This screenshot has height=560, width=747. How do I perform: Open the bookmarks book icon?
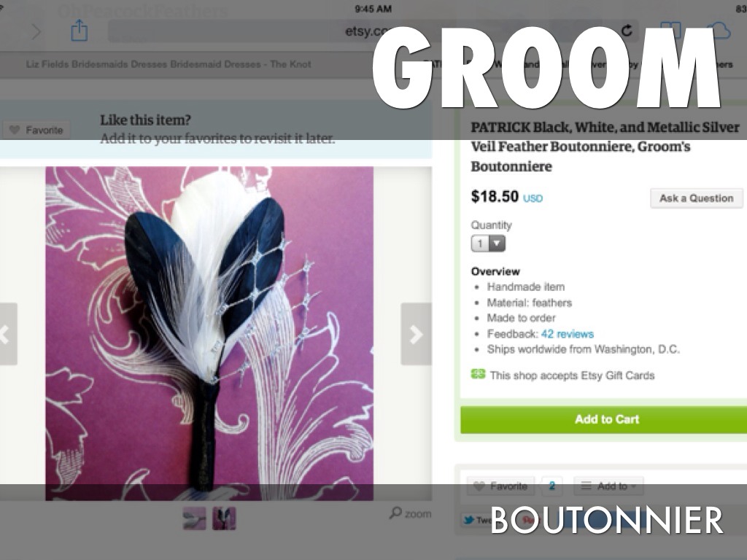(x=670, y=31)
